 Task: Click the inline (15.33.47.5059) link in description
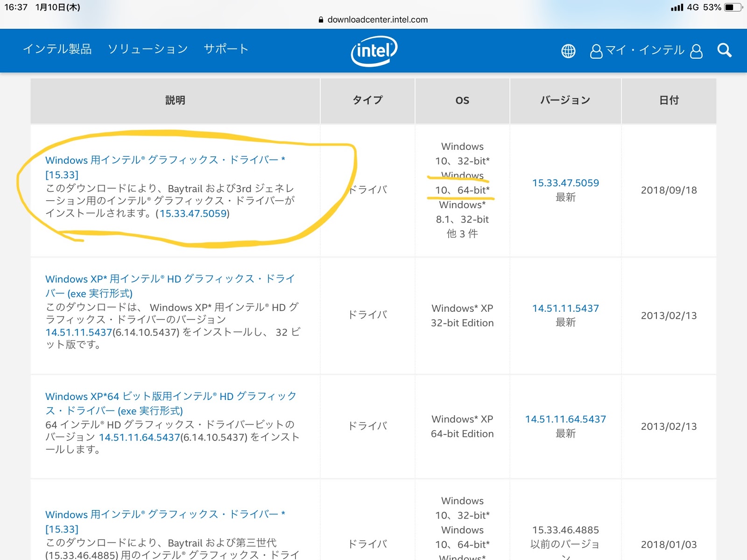(x=193, y=214)
